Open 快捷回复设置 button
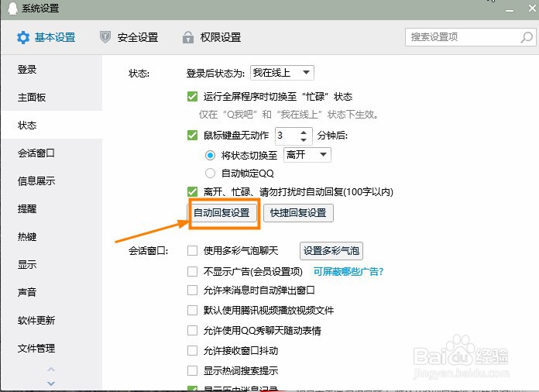The image size is (539, 392). pyautogui.click(x=298, y=213)
